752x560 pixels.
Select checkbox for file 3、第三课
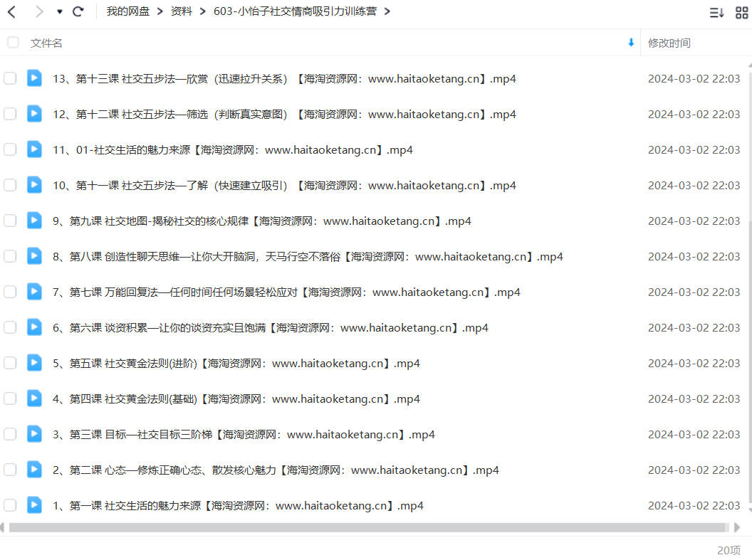(x=10, y=434)
